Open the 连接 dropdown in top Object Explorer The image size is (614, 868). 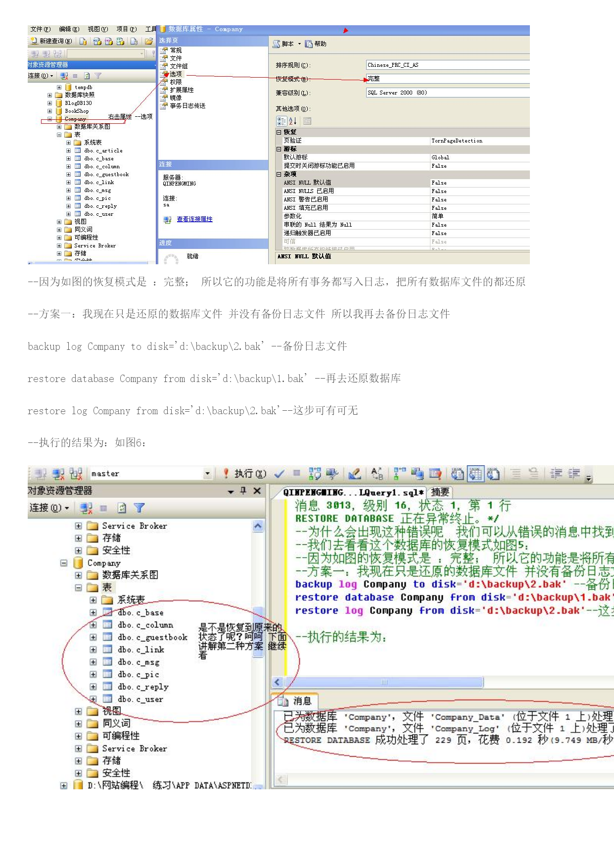(41, 76)
